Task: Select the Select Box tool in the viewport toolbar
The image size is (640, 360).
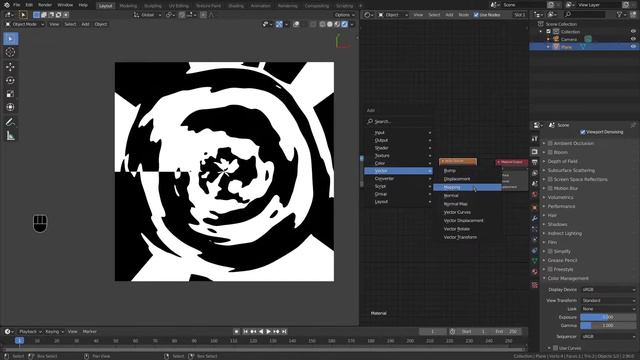Action: pos(11,39)
